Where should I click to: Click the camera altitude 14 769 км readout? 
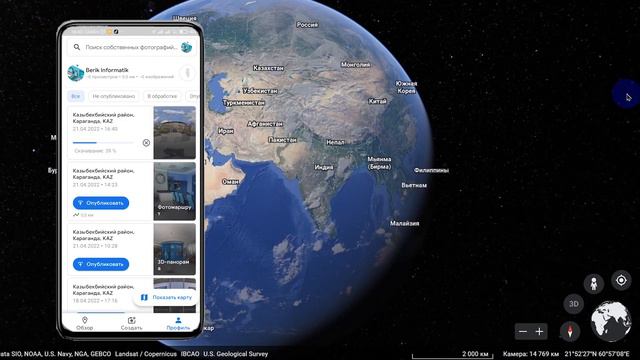click(x=531, y=354)
